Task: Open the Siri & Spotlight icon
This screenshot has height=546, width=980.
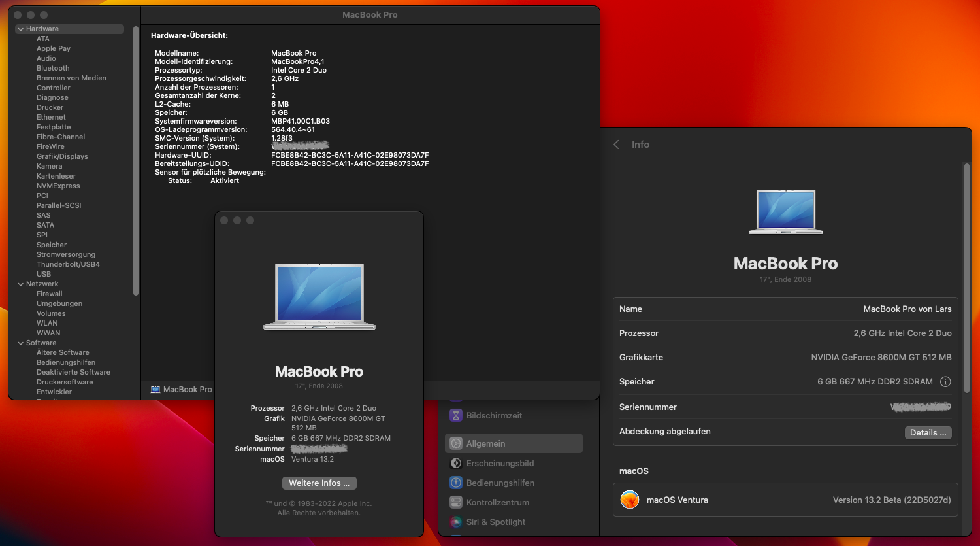Action: 456,522
